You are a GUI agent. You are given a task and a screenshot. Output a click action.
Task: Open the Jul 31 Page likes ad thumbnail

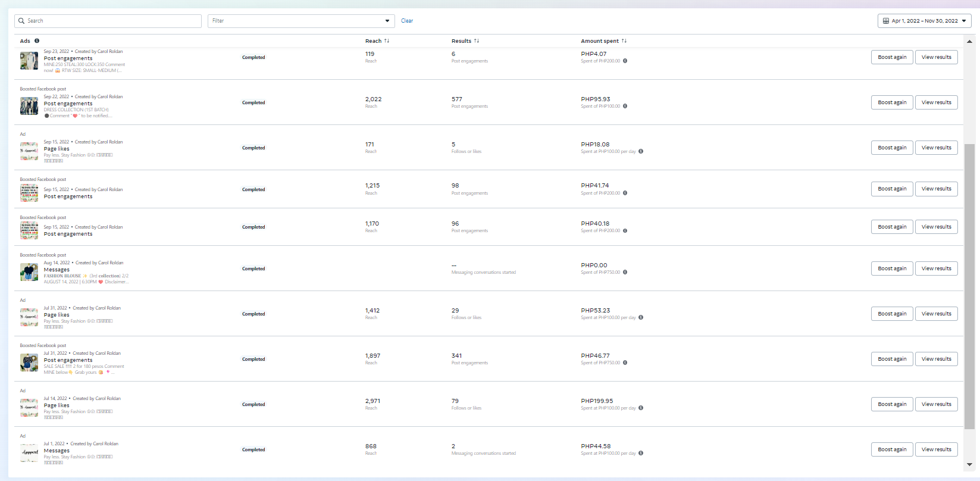coord(29,317)
